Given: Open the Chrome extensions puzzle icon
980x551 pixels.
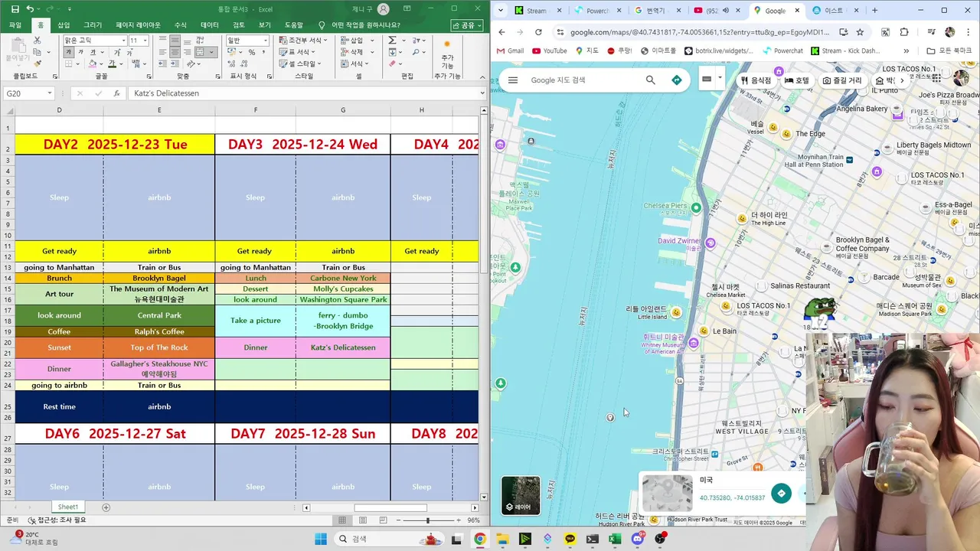Looking at the screenshot, I should point(904,32).
